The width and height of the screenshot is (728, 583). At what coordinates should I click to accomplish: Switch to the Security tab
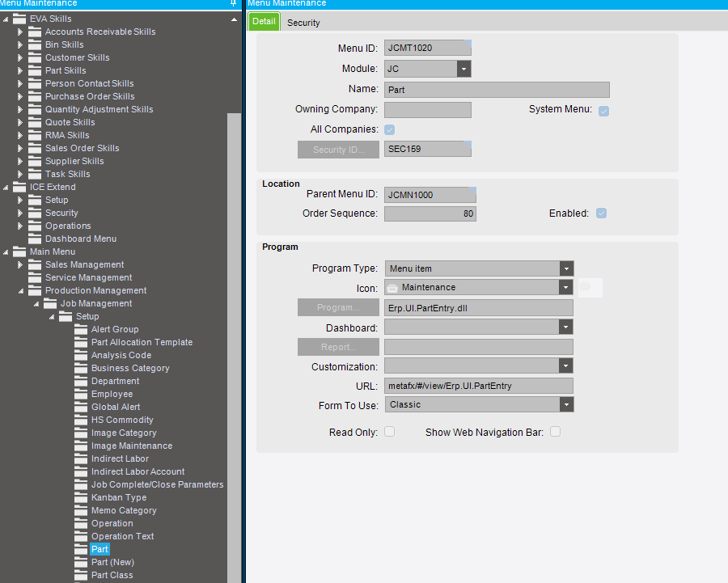pos(303,23)
